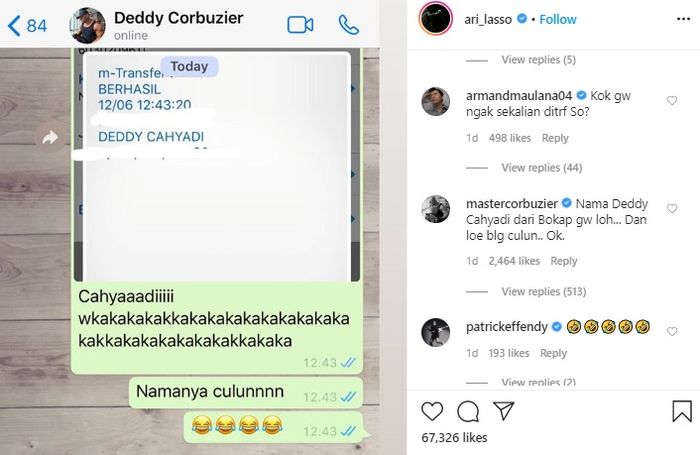Image resolution: width=700 pixels, height=455 pixels.
Task: Save the post using the bookmark icon
Action: [x=682, y=411]
